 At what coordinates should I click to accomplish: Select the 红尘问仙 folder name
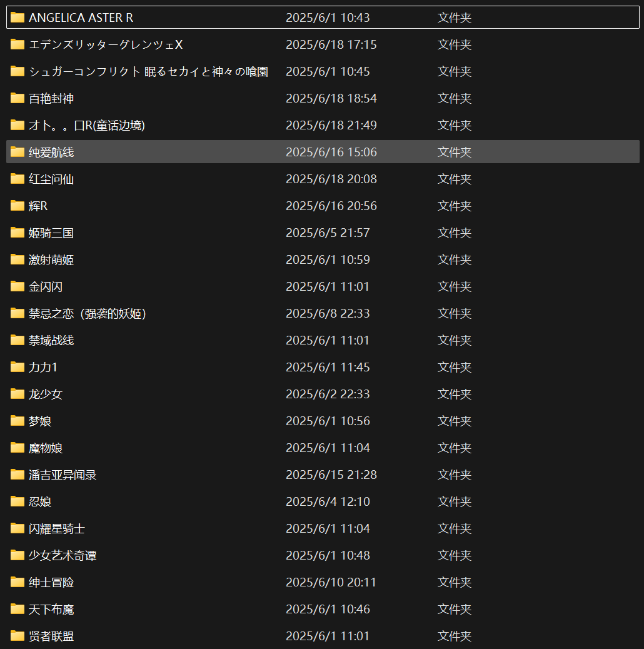(x=51, y=179)
